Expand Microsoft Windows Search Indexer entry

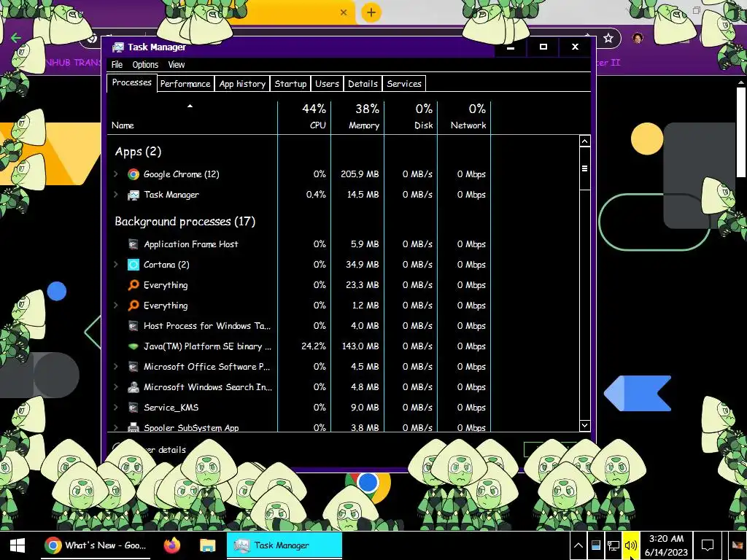pos(116,387)
